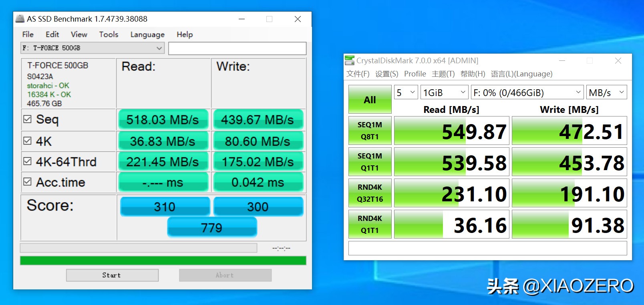This screenshot has height=305, width=644.
Task: Click the RND4K Q32T16 read value 231.10
Action: click(452, 193)
